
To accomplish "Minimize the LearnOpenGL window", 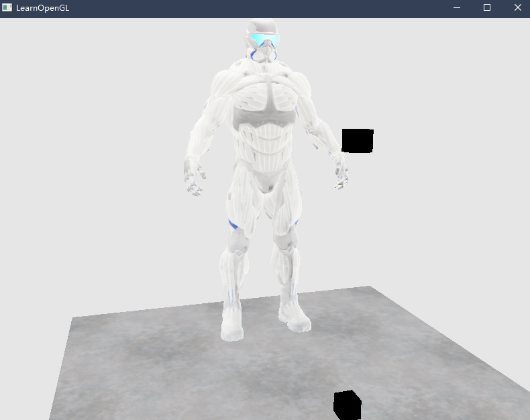I will 457,7.
